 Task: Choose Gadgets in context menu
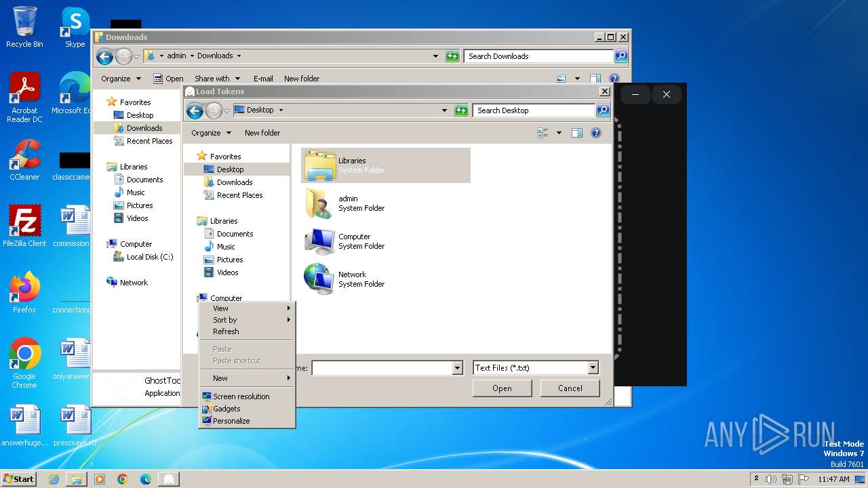point(247,409)
